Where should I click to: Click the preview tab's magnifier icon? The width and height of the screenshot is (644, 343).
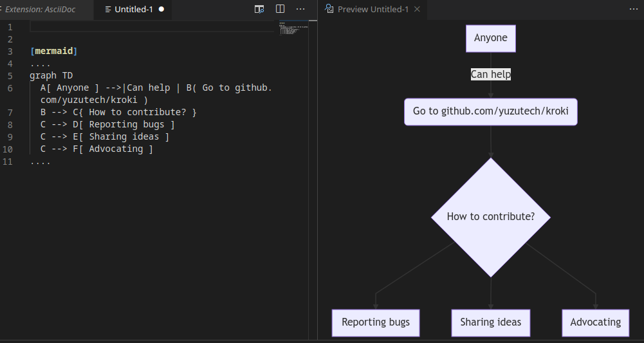tap(329, 8)
